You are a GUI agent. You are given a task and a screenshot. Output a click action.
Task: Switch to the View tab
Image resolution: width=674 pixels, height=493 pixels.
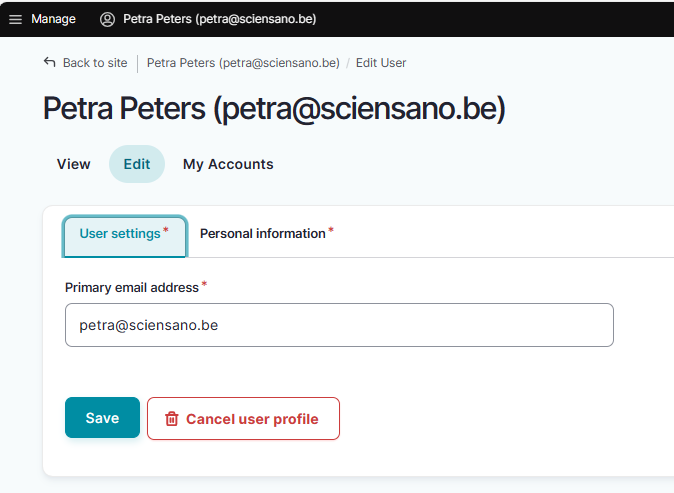pyautogui.click(x=74, y=164)
